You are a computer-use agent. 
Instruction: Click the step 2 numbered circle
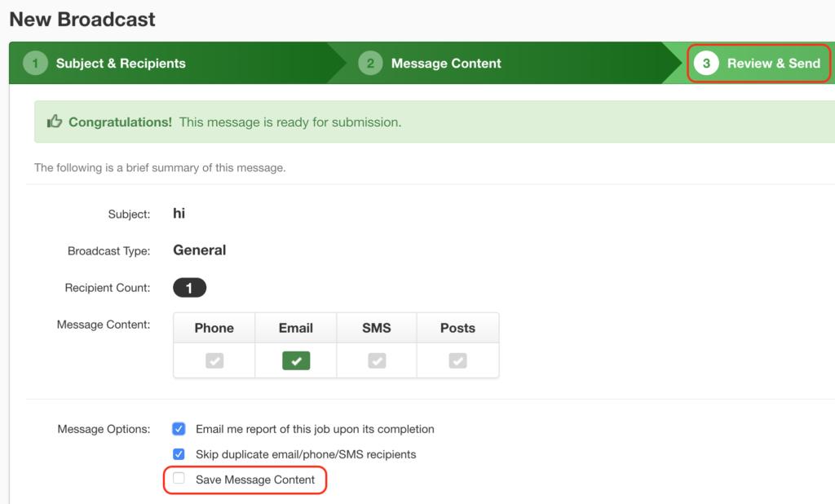[372, 62]
